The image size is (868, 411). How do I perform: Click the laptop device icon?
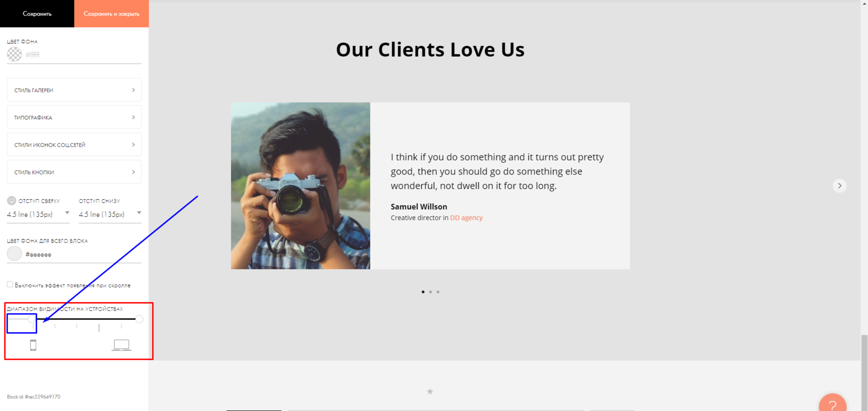tap(121, 345)
